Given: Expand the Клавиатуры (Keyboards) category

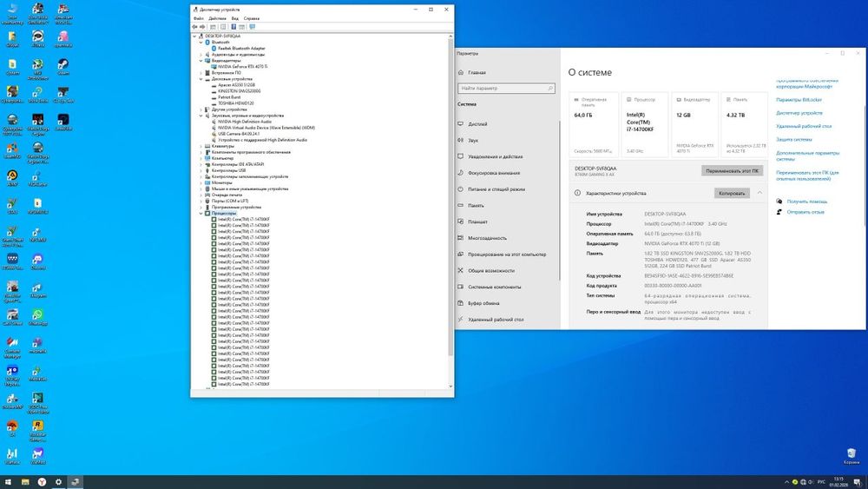Looking at the screenshot, I should click(x=202, y=146).
